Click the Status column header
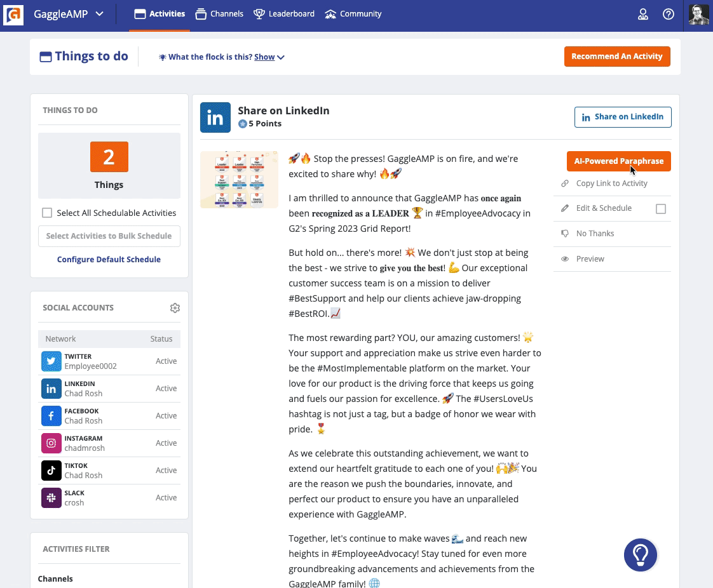Image resolution: width=713 pixels, height=588 pixels. (x=161, y=339)
